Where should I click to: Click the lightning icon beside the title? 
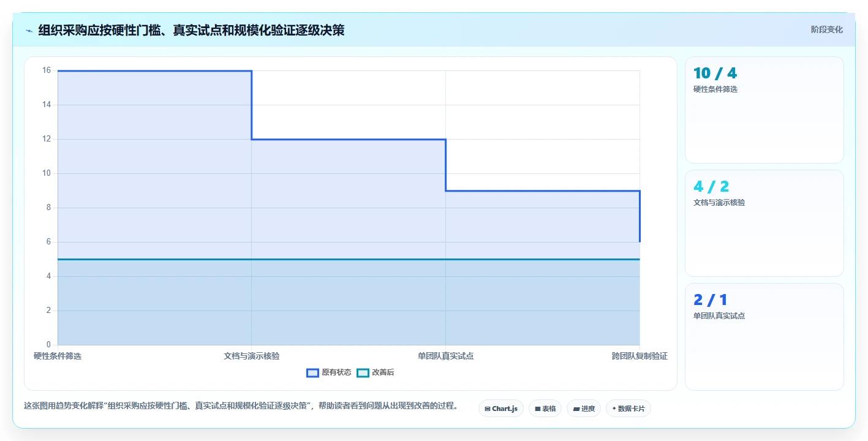(x=29, y=30)
